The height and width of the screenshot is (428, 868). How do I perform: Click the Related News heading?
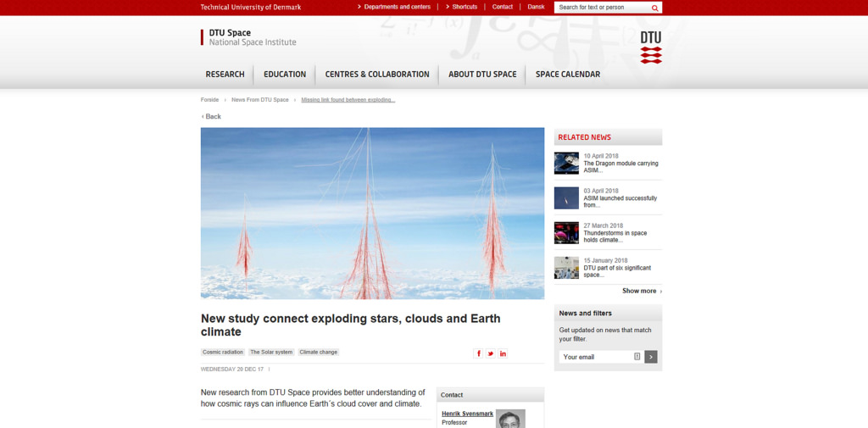pyautogui.click(x=585, y=137)
